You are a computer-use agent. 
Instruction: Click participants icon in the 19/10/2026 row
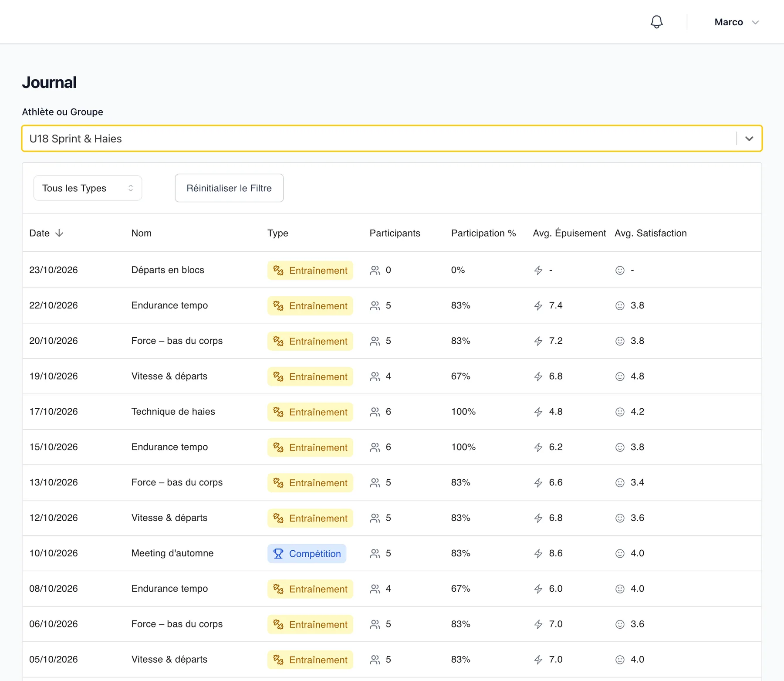(375, 376)
